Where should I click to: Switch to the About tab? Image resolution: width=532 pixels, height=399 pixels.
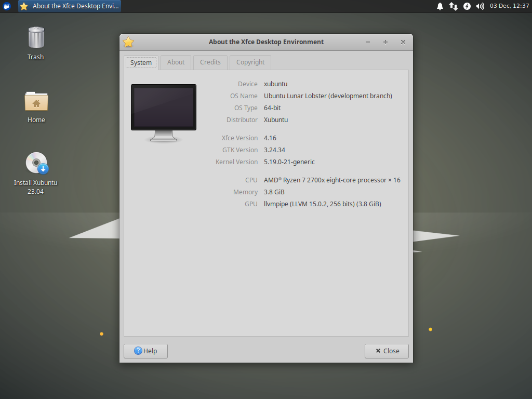(x=176, y=62)
